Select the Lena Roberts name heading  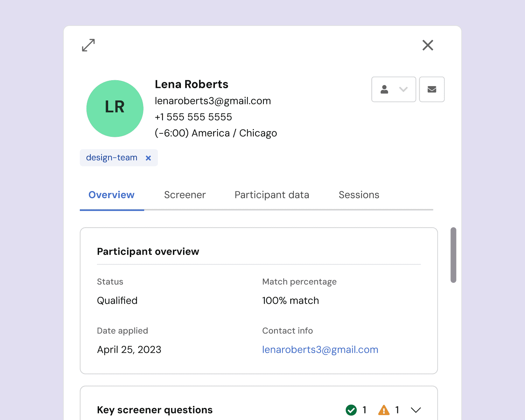point(191,84)
